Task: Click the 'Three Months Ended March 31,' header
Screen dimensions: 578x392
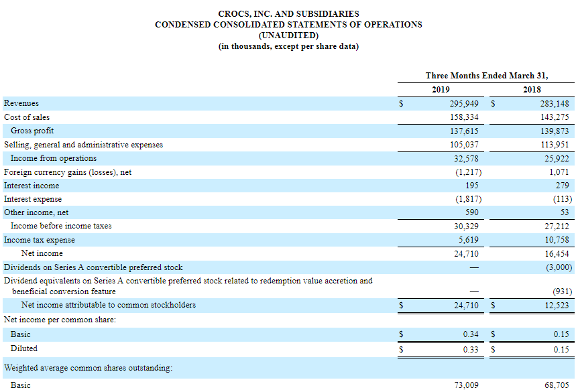Action: tap(487, 76)
